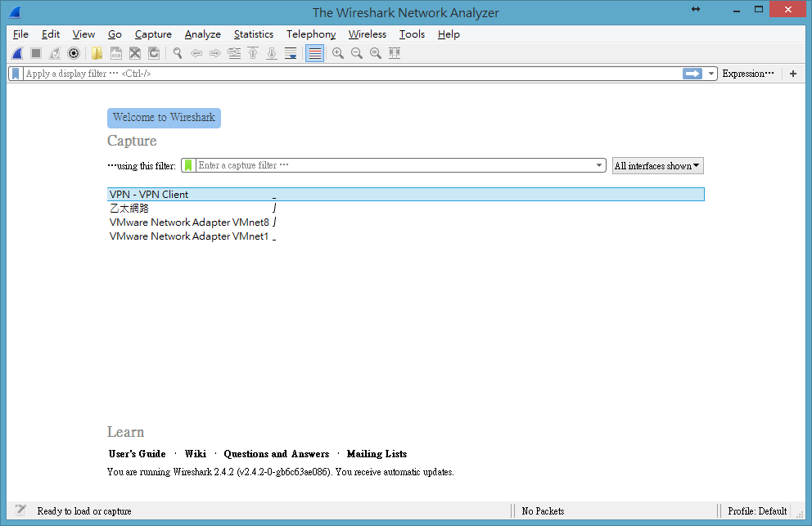Click Profile: Default in status bar
This screenshot has height=526, width=812.
[x=757, y=511]
